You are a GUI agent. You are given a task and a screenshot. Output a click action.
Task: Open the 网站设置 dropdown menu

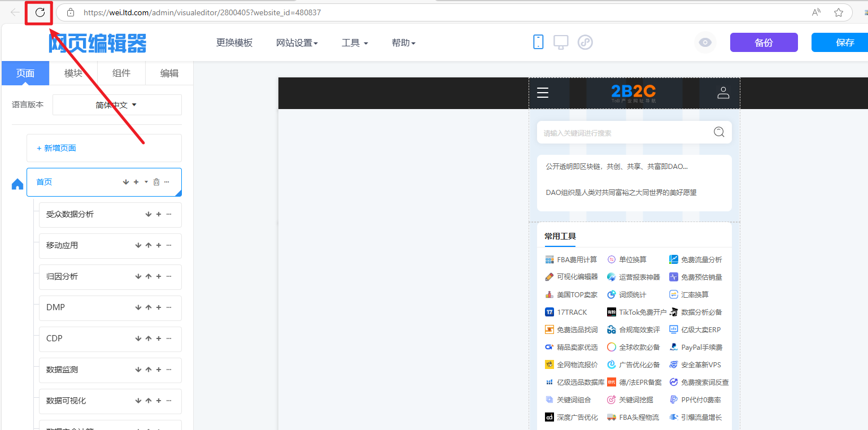[x=296, y=43]
